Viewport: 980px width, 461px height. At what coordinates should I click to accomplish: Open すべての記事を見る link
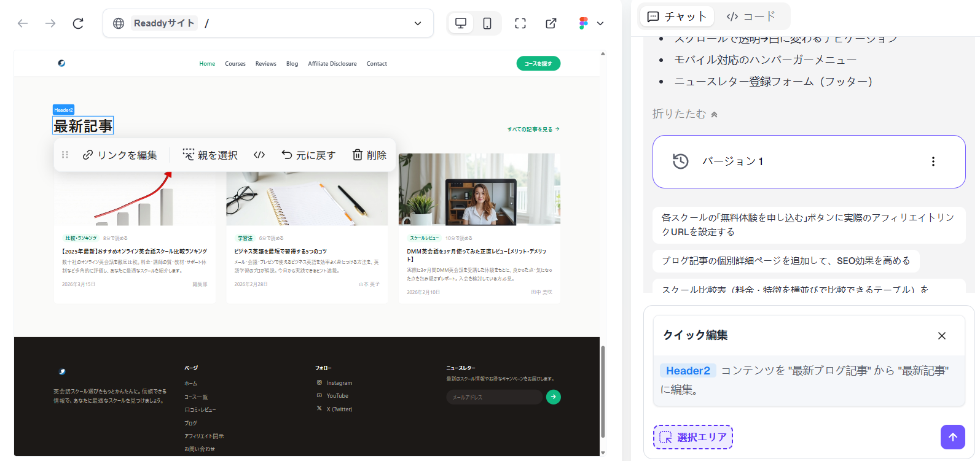point(533,130)
